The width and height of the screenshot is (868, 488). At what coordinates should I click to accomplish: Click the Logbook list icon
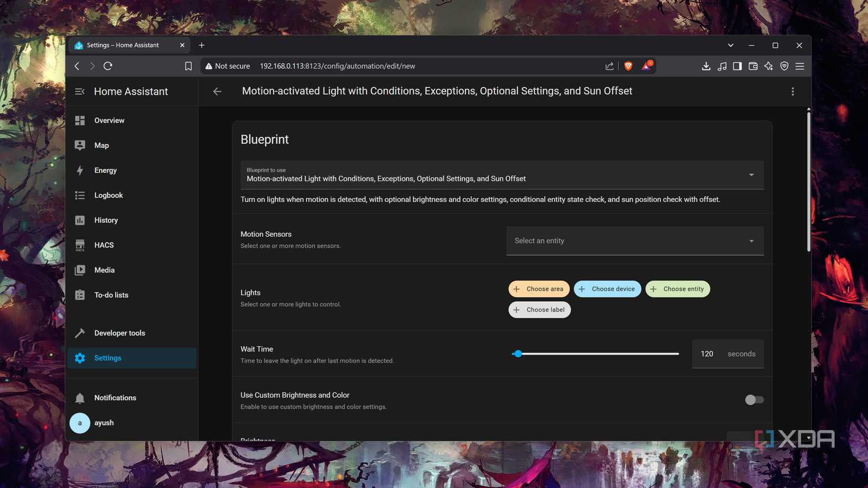(80, 195)
